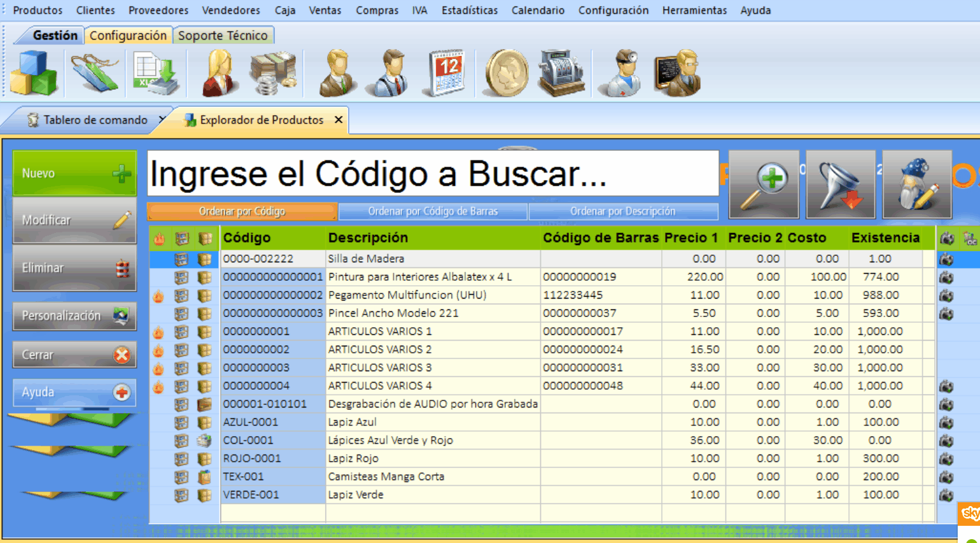980x543 pixels.
Task: Select Ordenar por Código sort option
Action: [242, 211]
